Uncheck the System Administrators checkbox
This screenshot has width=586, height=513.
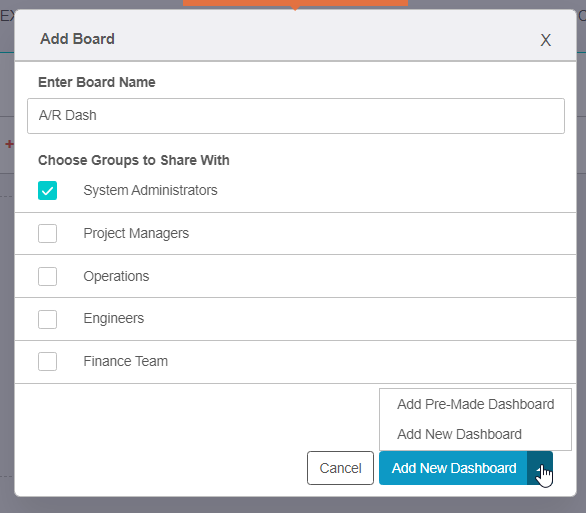[x=47, y=191]
